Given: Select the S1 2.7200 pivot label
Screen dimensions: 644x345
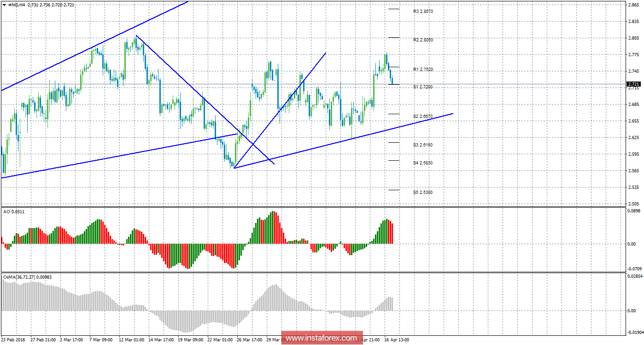Looking at the screenshot, I should [423, 87].
